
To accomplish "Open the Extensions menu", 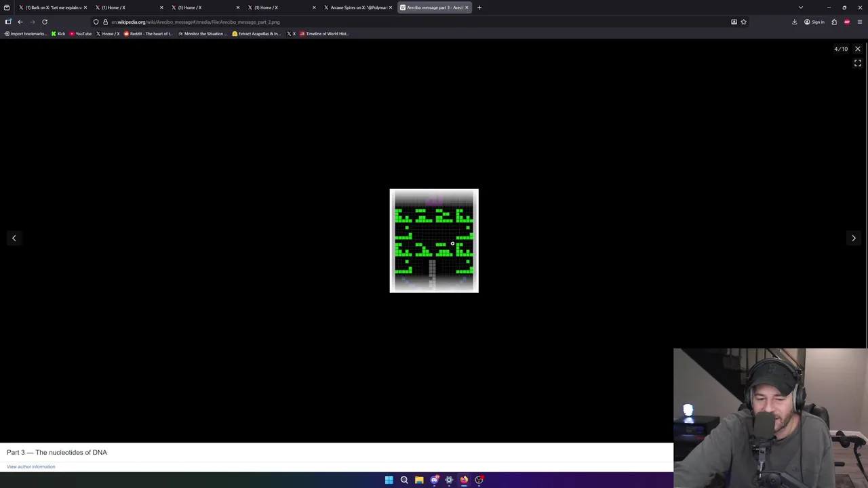I will click(834, 22).
